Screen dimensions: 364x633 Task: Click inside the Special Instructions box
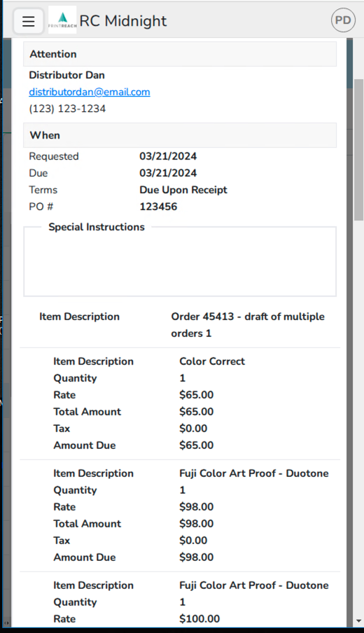pyautogui.click(x=180, y=265)
